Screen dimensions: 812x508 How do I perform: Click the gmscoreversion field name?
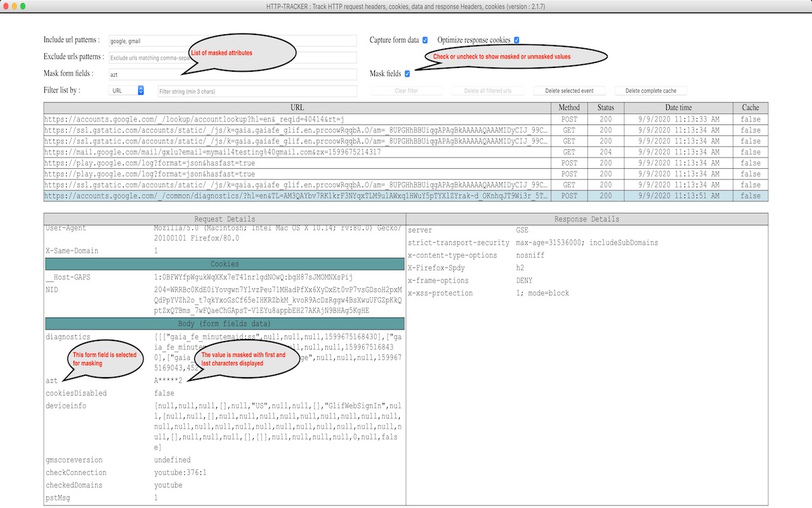[x=74, y=460]
